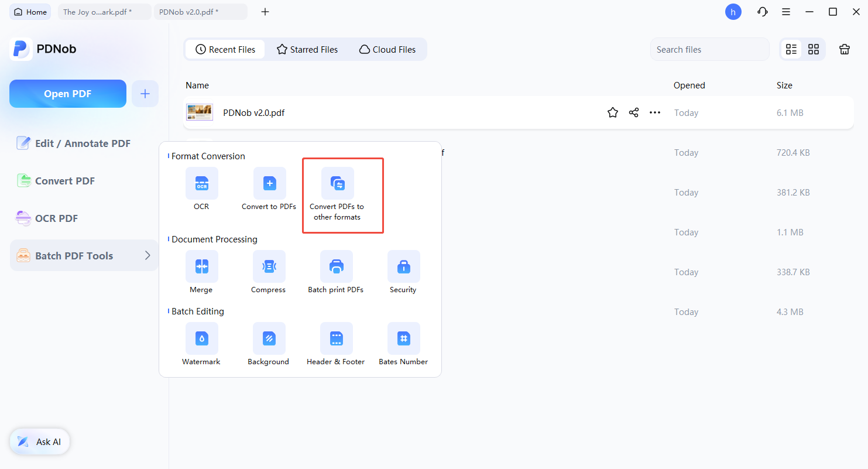Launch the Compress PDF tool
Image resolution: width=868 pixels, height=469 pixels.
point(269,266)
